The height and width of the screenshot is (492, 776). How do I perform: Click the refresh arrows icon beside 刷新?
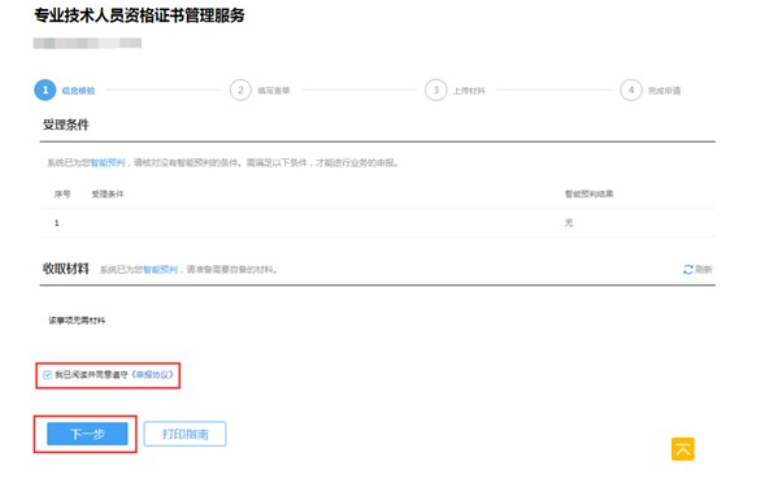click(687, 270)
